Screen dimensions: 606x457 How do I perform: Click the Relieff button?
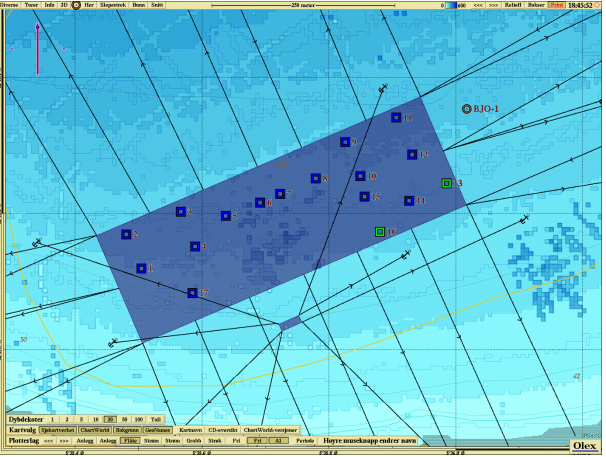(512, 5)
